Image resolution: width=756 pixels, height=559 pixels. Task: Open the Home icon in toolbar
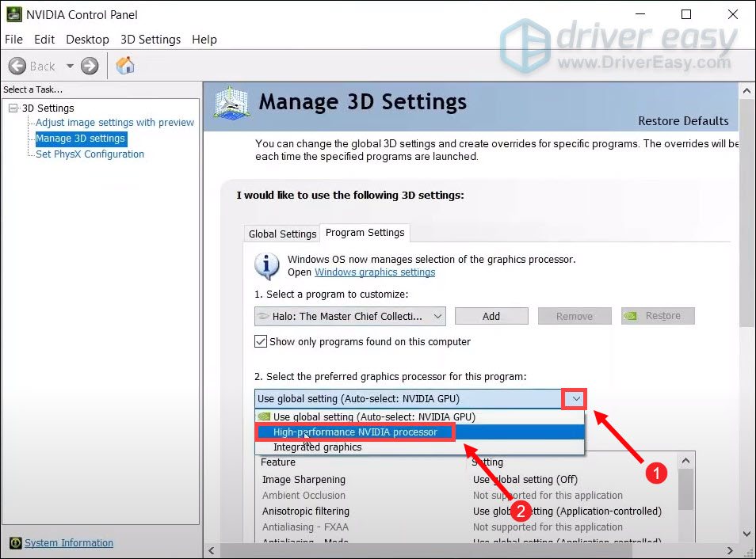(125, 66)
